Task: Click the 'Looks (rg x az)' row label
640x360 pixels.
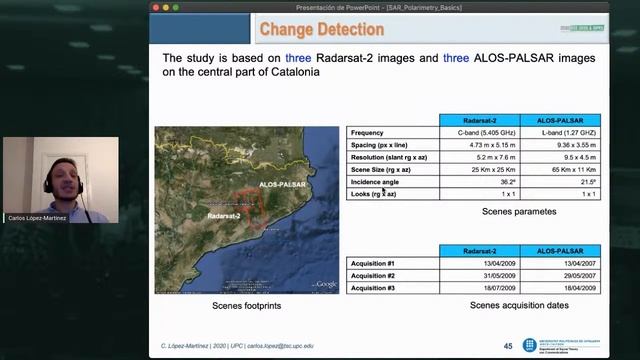Action: [x=373, y=194]
